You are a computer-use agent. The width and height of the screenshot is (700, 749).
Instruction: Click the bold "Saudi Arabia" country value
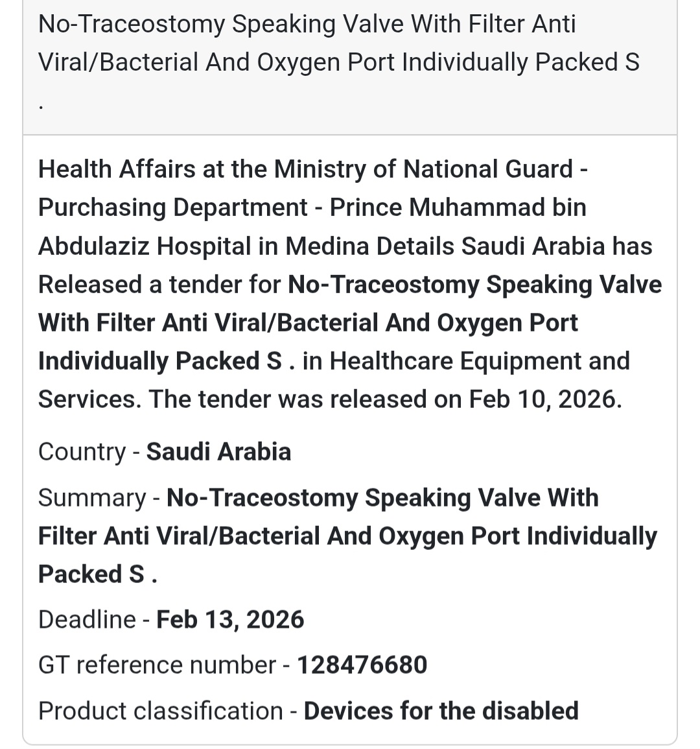click(218, 451)
